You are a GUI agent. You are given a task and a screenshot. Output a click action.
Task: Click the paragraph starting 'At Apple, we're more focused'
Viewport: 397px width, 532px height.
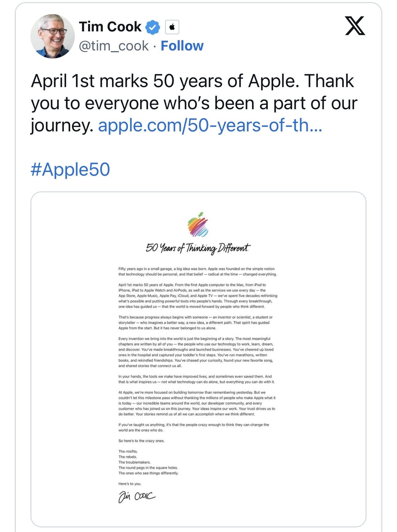pyautogui.click(x=197, y=403)
